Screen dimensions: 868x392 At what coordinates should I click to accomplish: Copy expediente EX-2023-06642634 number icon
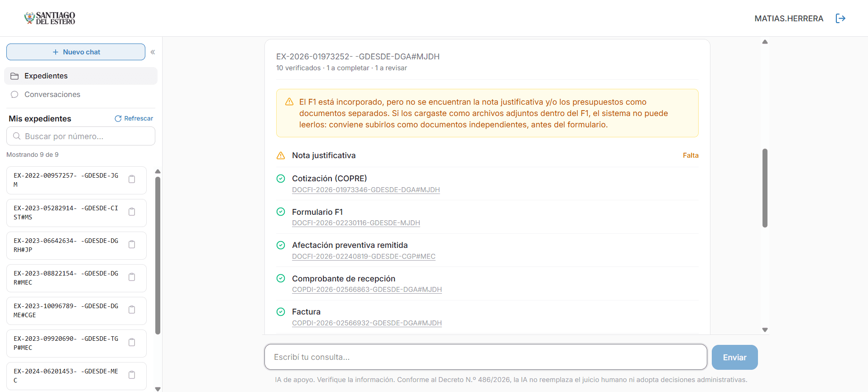coord(132,245)
